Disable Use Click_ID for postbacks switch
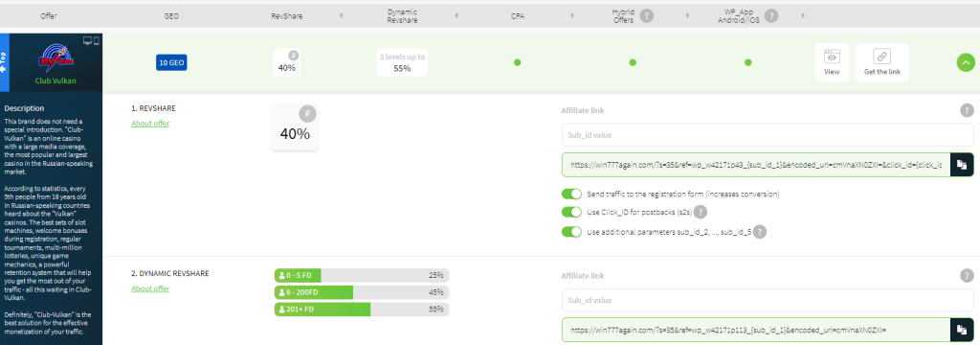The height and width of the screenshot is (345, 980). [x=572, y=212]
